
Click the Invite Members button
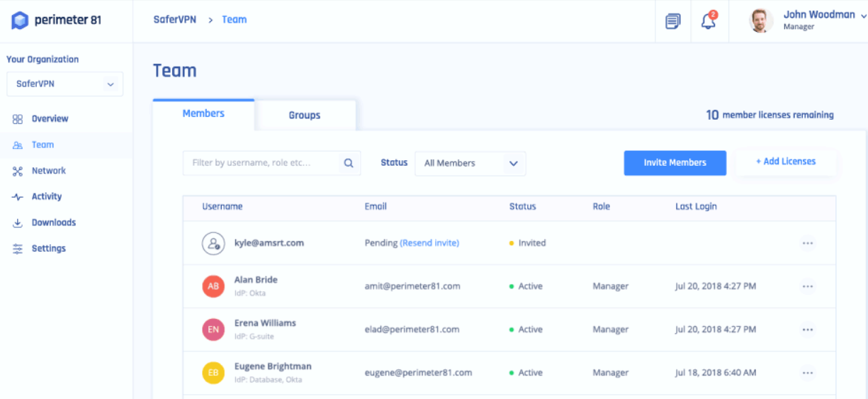tap(675, 163)
